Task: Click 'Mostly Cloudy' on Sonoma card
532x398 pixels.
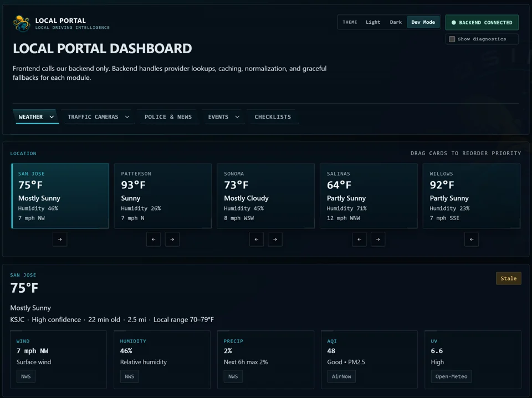Action: pos(246,198)
